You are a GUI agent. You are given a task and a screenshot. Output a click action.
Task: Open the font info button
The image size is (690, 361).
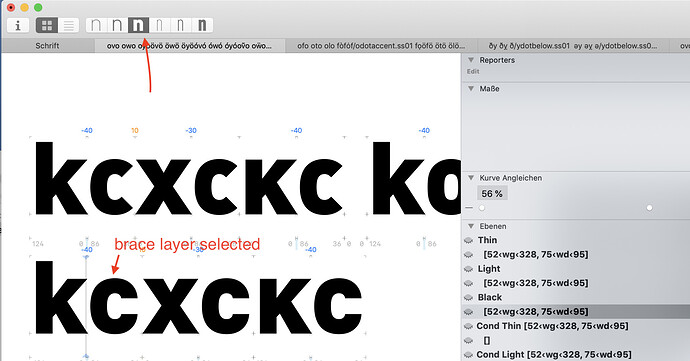click(18, 26)
